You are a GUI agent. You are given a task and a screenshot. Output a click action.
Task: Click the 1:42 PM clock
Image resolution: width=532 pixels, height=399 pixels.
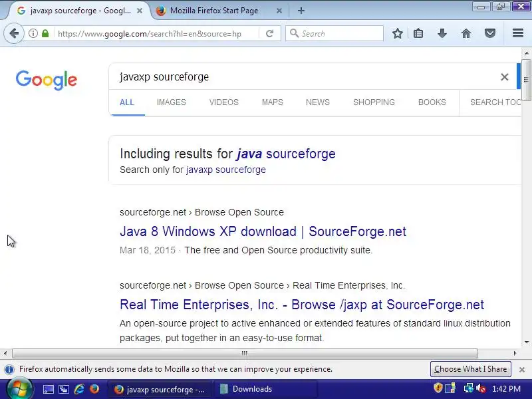click(x=506, y=389)
